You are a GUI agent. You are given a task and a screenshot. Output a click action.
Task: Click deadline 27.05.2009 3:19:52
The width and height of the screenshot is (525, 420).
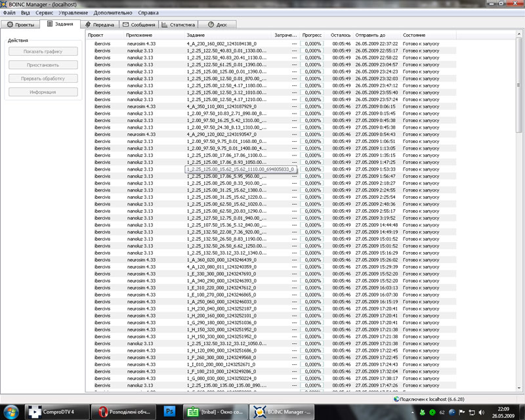375,218
